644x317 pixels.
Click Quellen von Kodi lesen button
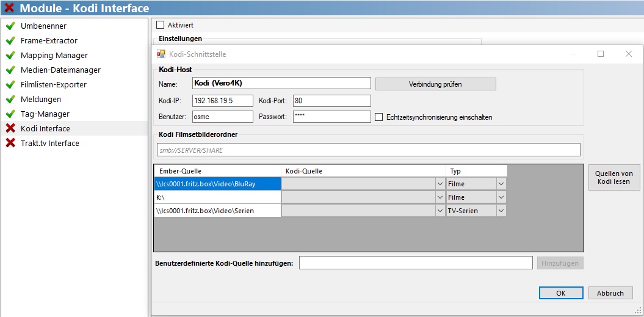click(613, 178)
